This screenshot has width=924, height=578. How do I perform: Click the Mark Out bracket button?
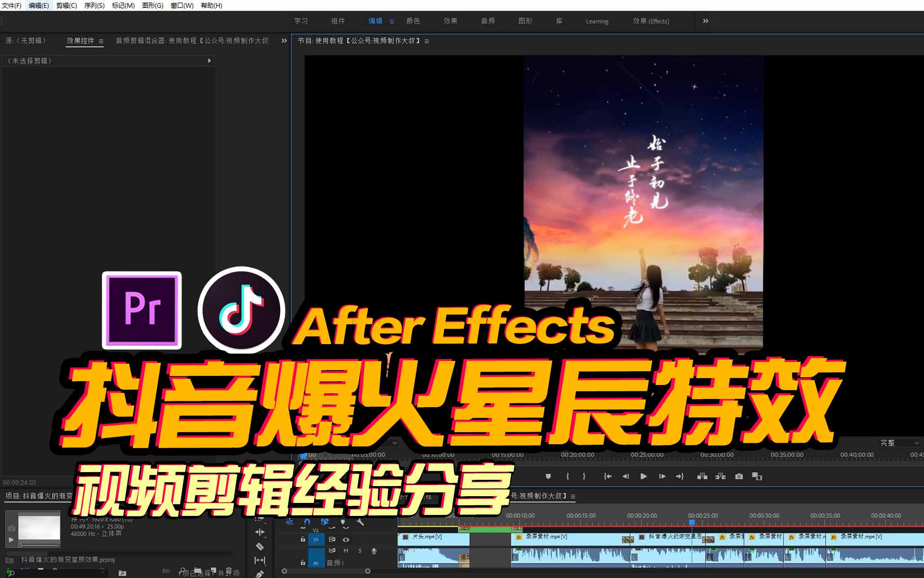[x=584, y=476]
